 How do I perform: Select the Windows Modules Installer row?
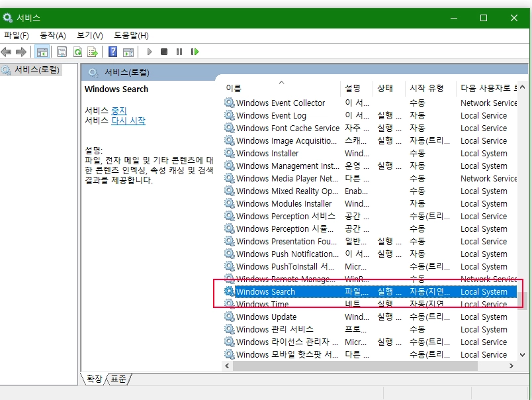click(x=370, y=203)
